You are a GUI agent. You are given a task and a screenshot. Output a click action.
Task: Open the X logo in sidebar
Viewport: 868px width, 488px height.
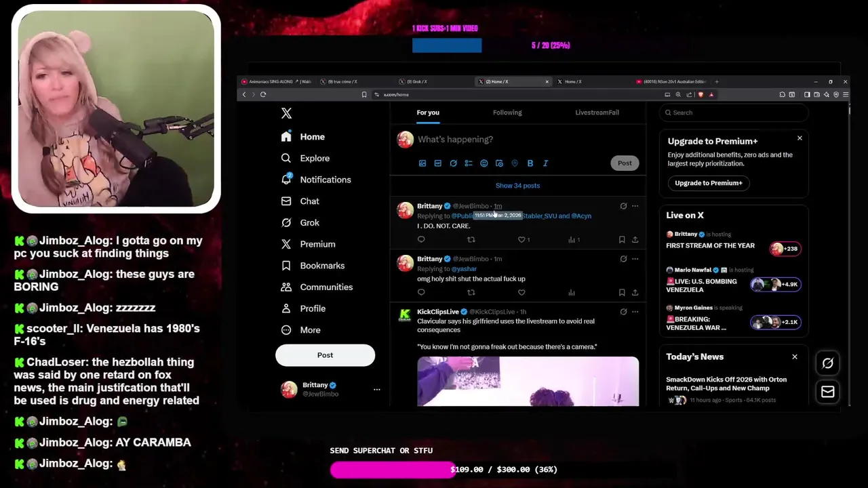click(x=286, y=113)
